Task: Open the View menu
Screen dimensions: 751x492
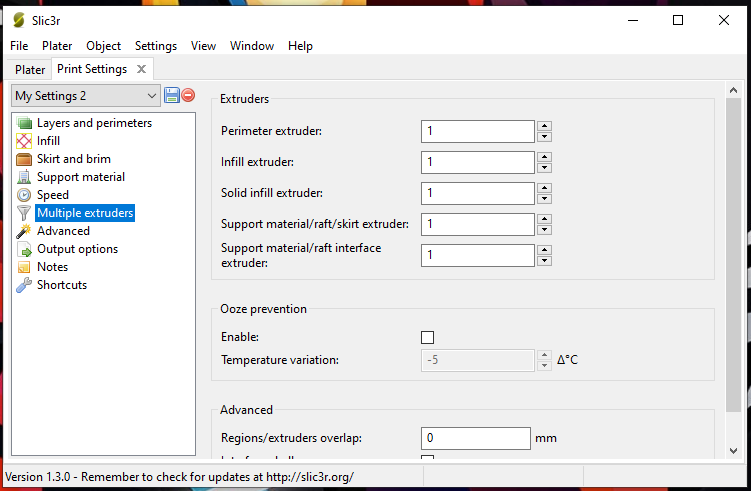Action: (x=203, y=46)
